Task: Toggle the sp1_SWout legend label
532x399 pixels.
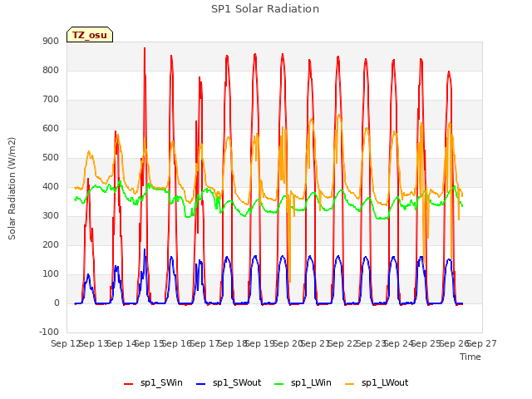Action: [237, 382]
